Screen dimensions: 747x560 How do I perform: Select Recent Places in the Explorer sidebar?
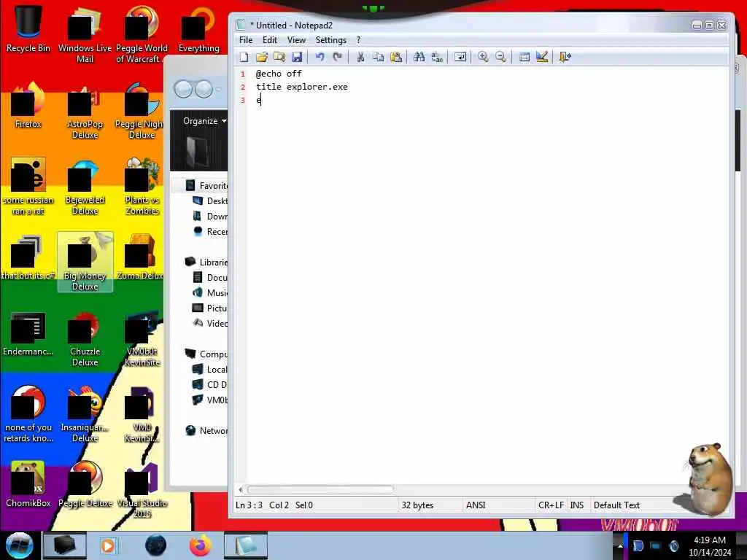point(210,231)
